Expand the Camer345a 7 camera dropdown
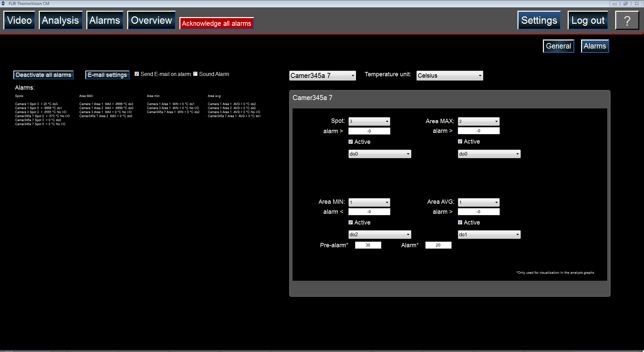 click(322, 76)
